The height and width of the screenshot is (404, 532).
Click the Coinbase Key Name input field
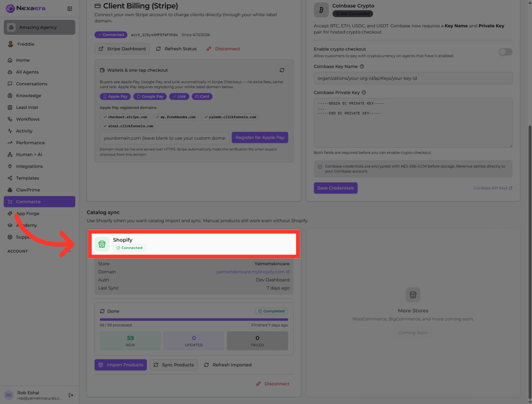[x=413, y=78]
